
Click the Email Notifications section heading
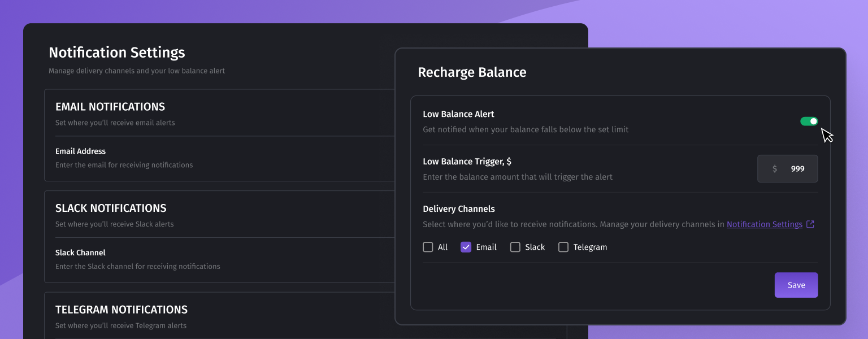pos(110,107)
